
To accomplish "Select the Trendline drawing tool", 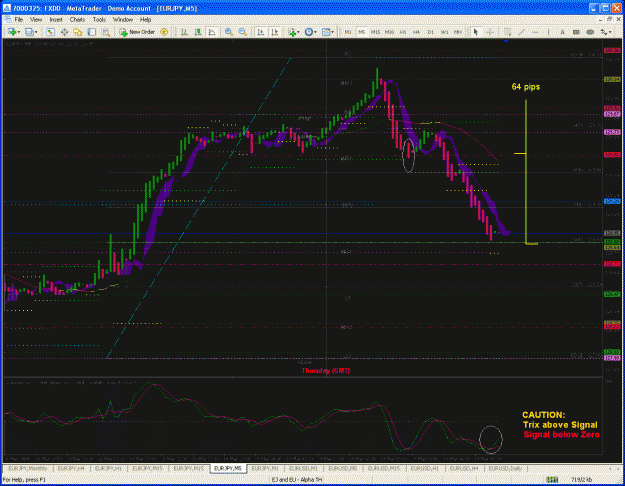I will 521,32.
